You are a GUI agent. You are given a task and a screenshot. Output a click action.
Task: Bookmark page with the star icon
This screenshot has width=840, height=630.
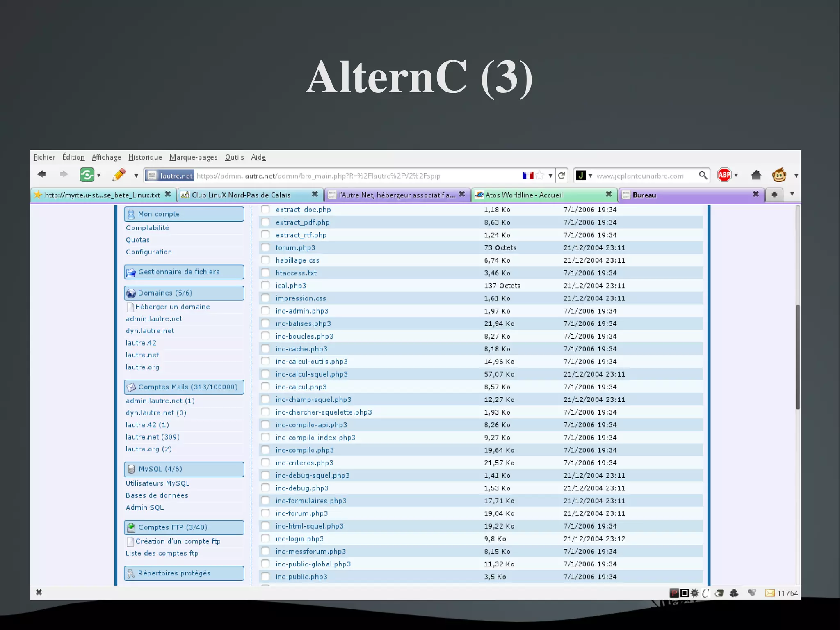540,176
